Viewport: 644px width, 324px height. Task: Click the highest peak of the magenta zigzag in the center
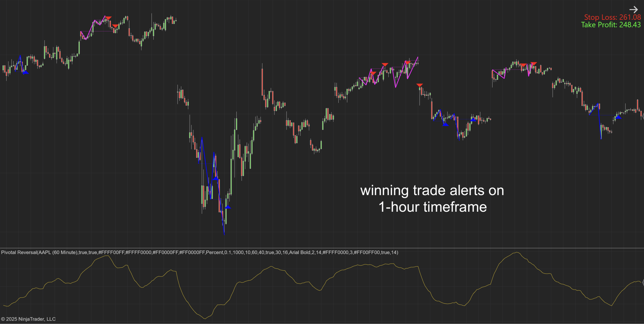coord(418,57)
